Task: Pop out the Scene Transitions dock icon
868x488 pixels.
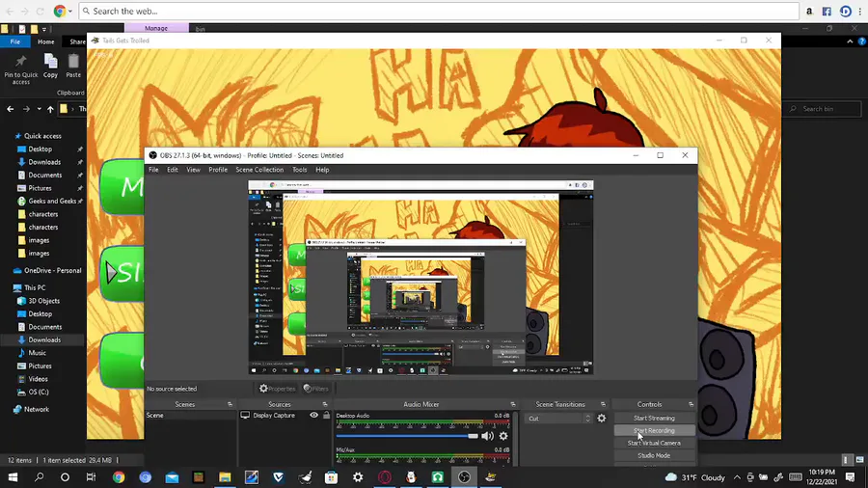Action: click(x=604, y=404)
